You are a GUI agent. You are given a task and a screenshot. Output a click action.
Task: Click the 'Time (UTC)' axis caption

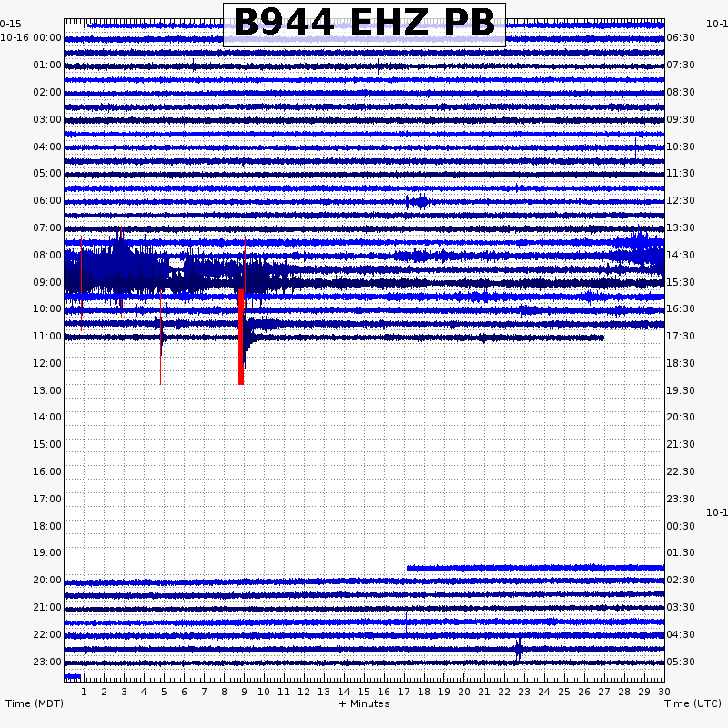tap(693, 703)
